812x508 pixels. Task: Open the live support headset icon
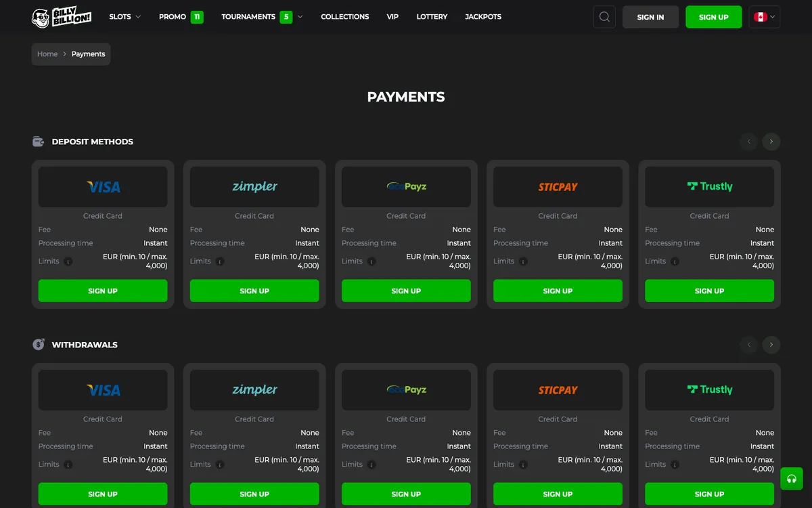click(791, 479)
